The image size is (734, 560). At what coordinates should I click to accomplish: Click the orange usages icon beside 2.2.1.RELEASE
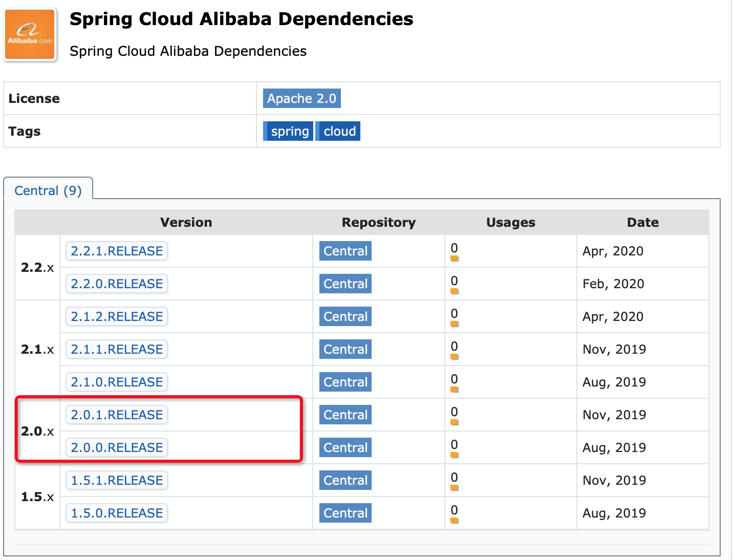(454, 257)
